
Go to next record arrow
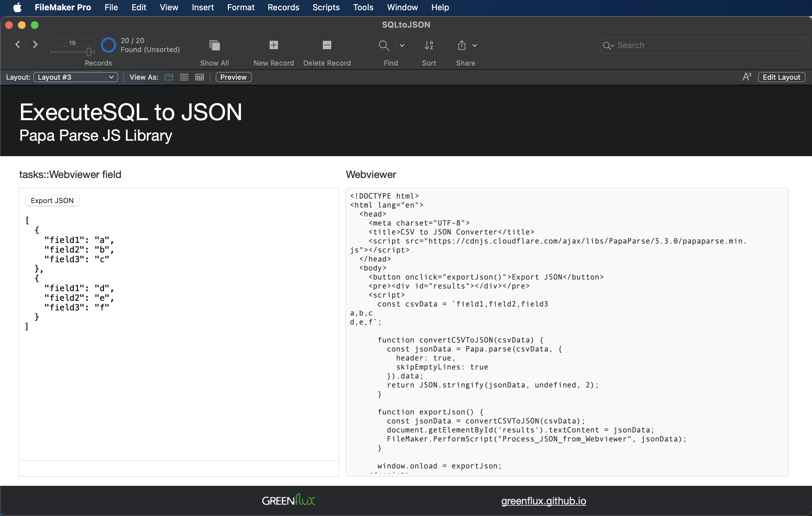35,44
